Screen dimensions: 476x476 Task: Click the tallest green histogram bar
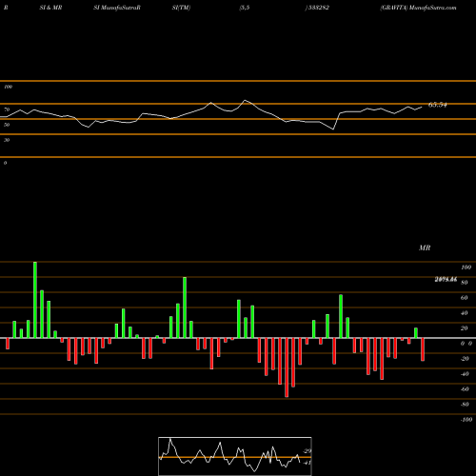pos(35,300)
